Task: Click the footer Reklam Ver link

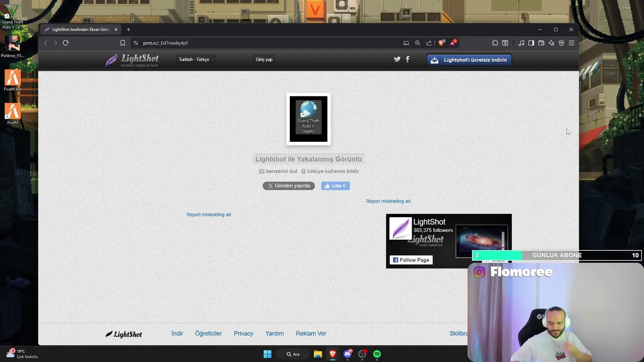Action: [x=311, y=333]
